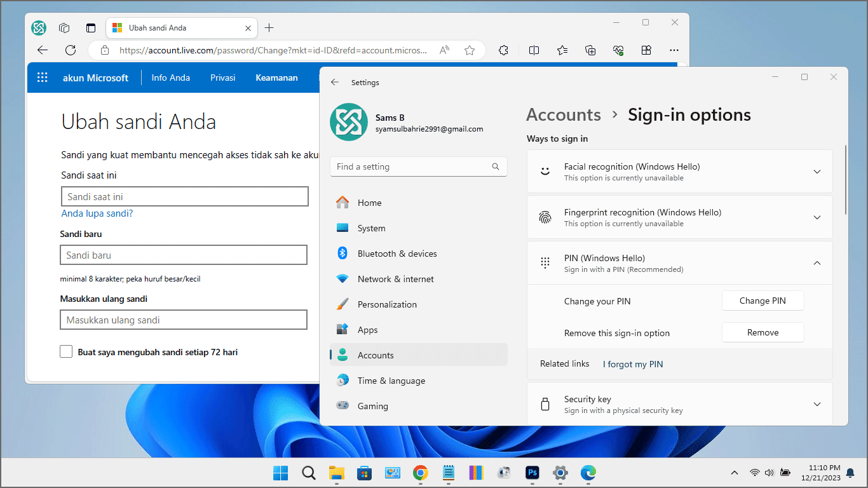Refresh the Edge page

[x=71, y=50]
